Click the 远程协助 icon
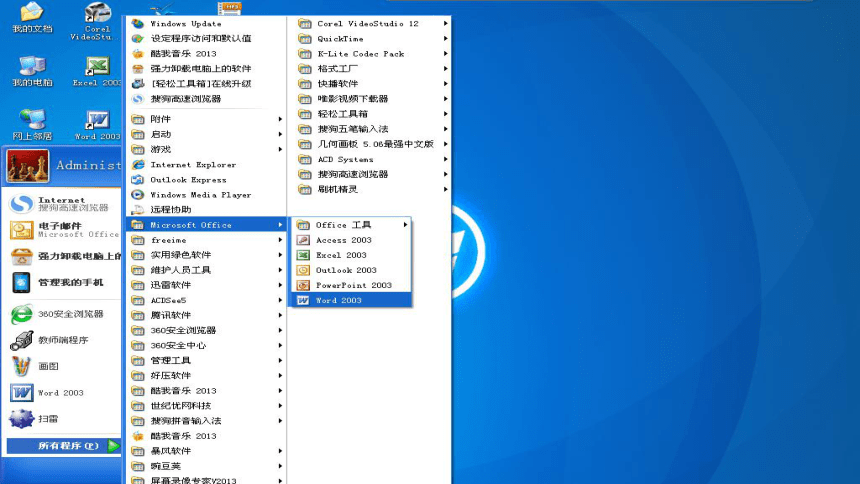This screenshot has height=484, width=860. point(138,210)
